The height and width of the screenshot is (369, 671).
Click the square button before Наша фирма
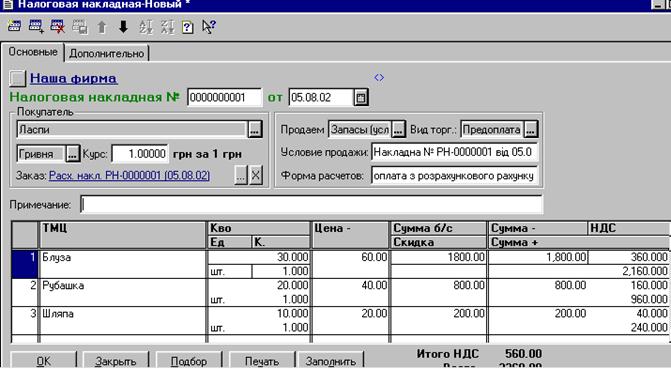18,78
